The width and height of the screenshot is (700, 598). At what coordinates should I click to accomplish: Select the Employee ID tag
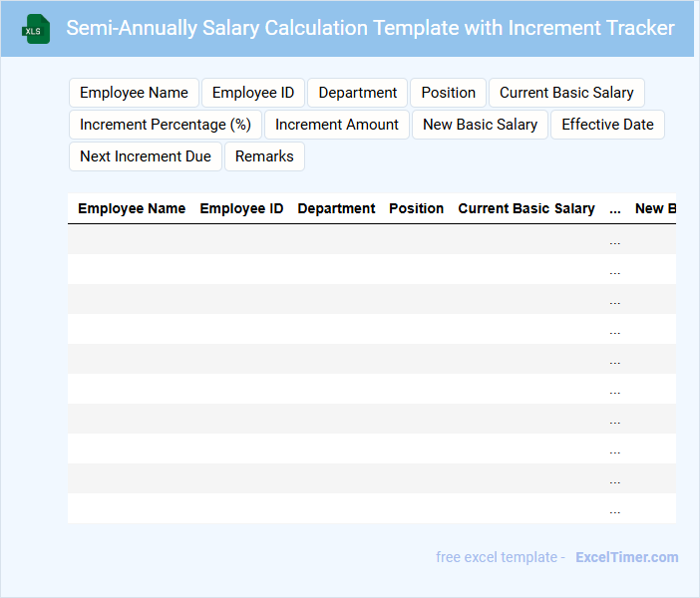(253, 93)
